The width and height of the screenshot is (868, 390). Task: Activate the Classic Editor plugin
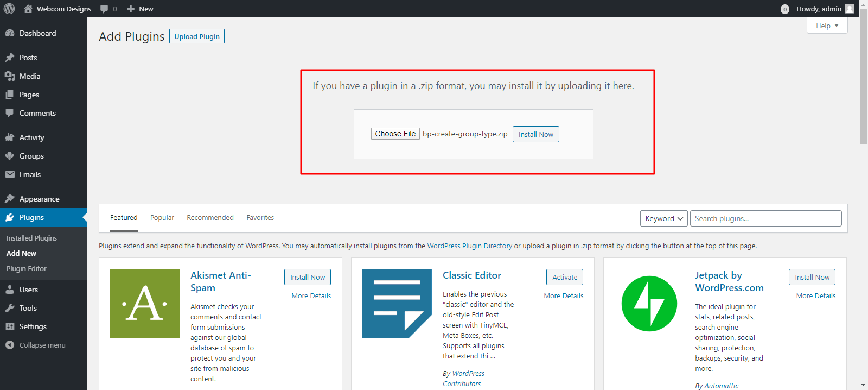pyautogui.click(x=565, y=277)
